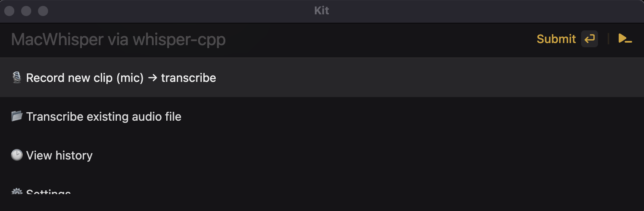Maximize the Kit window
This screenshot has height=211, width=644.
43,11
